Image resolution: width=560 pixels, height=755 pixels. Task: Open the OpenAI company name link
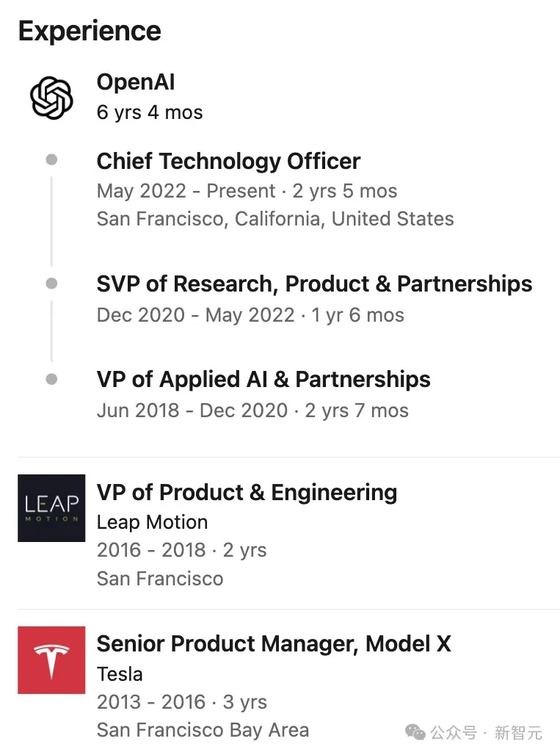tap(136, 82)
